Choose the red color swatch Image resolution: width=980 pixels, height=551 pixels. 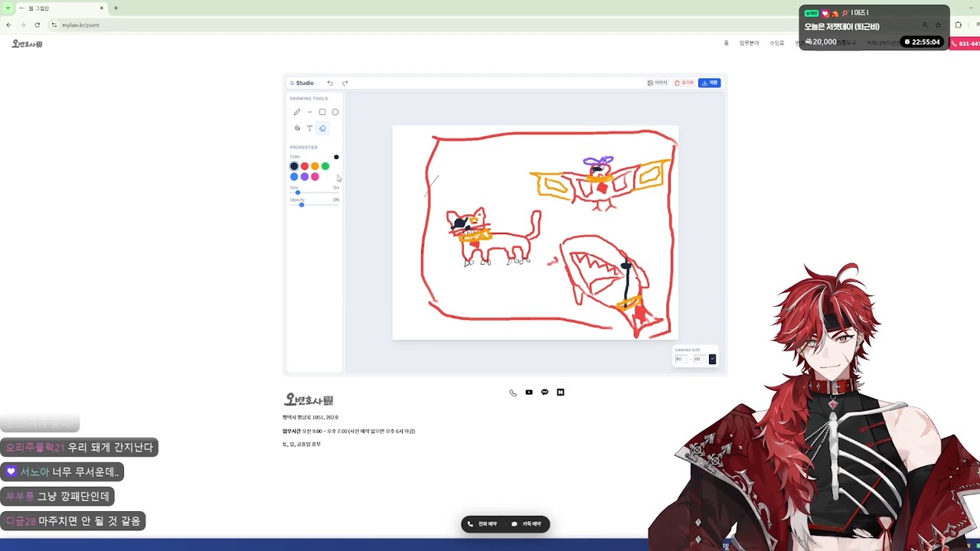[305, 166]
